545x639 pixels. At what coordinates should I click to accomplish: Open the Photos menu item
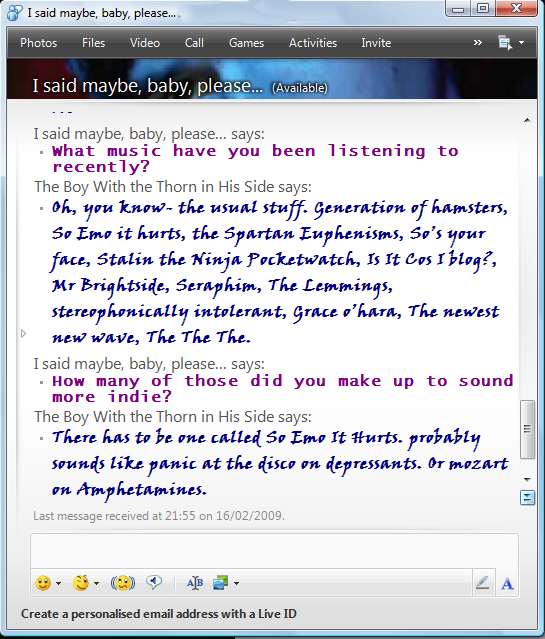[39, 43]
